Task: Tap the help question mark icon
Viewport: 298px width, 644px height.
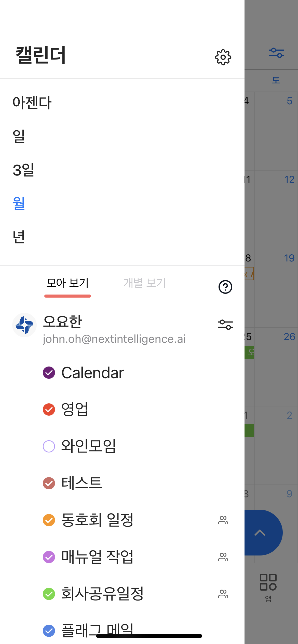Action: 225,287
